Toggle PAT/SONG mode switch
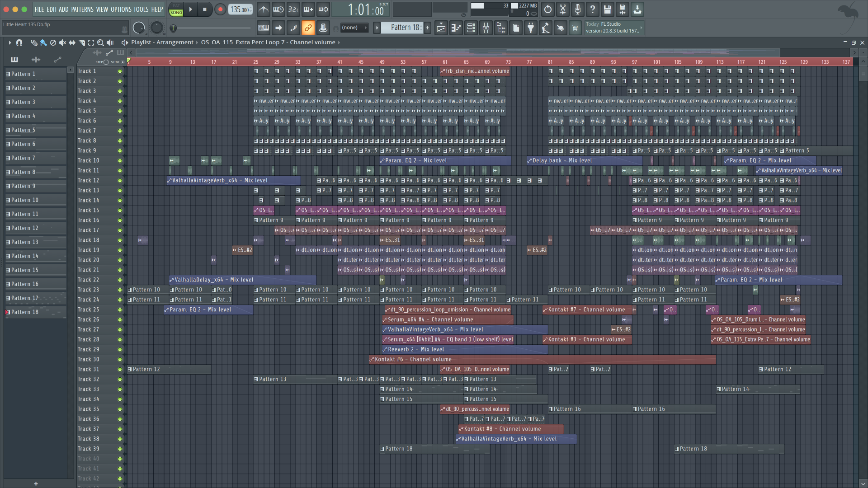868x488 pixels. tap(176, 9)
